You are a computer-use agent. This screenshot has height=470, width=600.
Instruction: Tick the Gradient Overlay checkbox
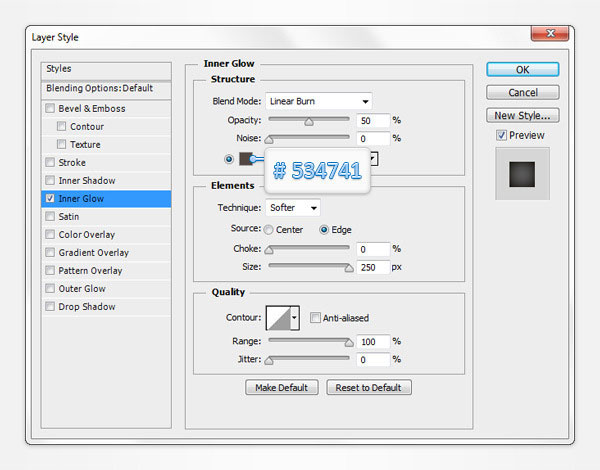50,252
